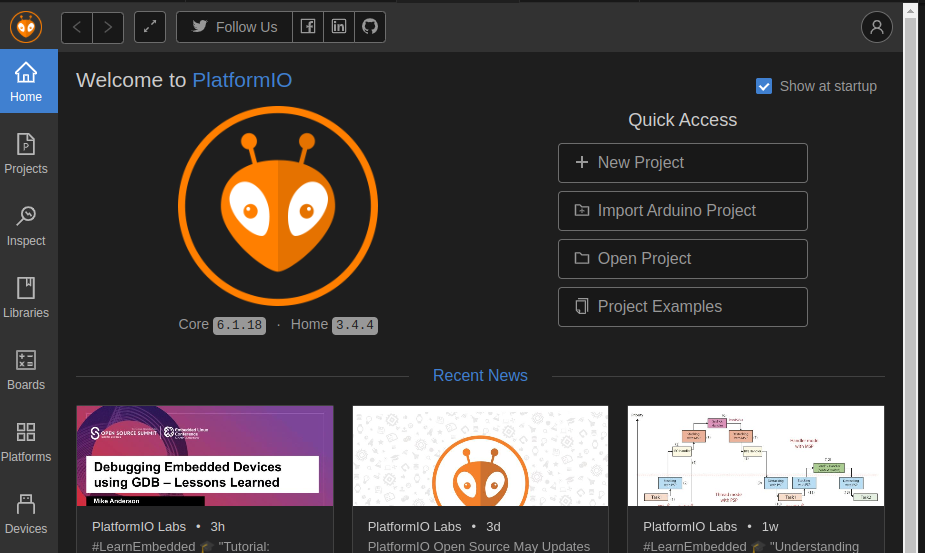Click the Quick Access heading

683,120
